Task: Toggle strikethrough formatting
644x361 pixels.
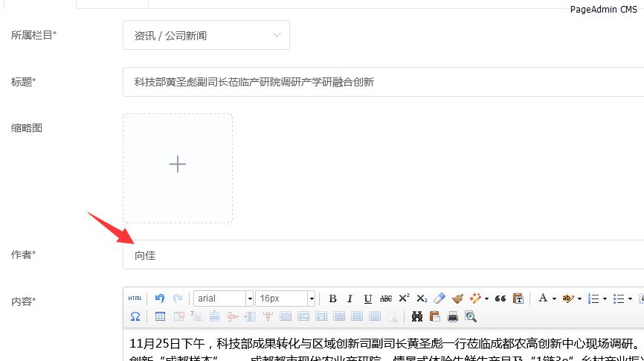Action: tap(386, 298)
